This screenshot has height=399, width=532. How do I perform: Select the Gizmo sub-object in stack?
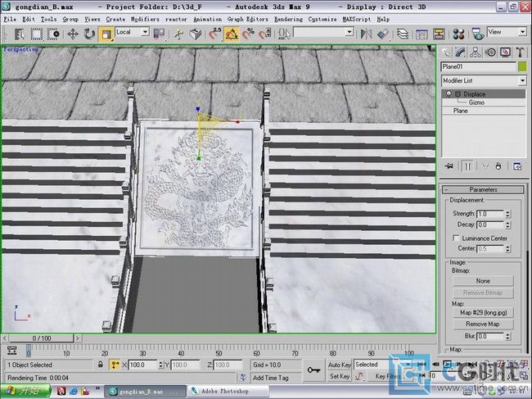[x=476, y=102]
